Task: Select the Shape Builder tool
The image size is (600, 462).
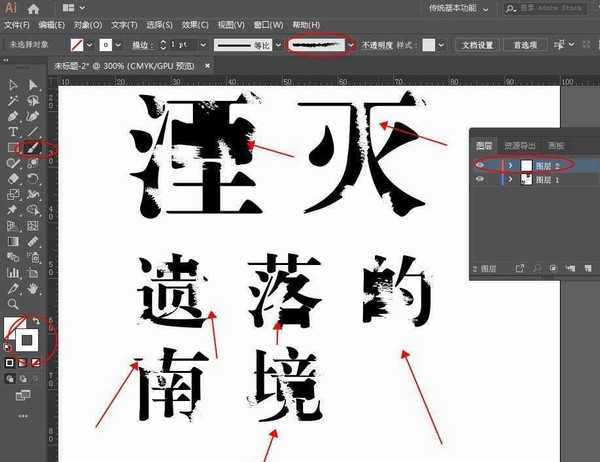Action: coord(33,210)
